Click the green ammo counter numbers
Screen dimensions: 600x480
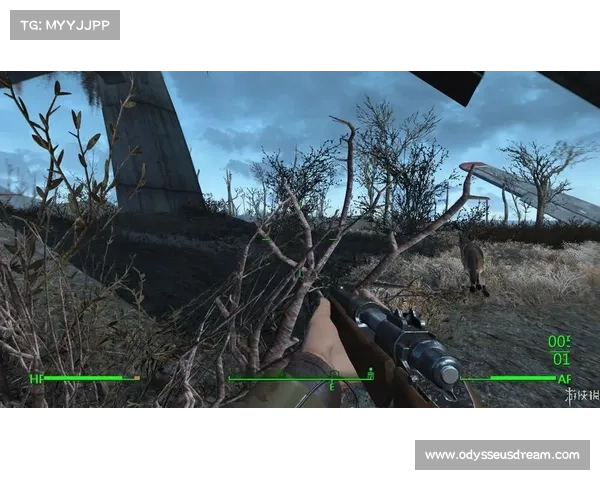pyautogui.click(x=559, y=350)
